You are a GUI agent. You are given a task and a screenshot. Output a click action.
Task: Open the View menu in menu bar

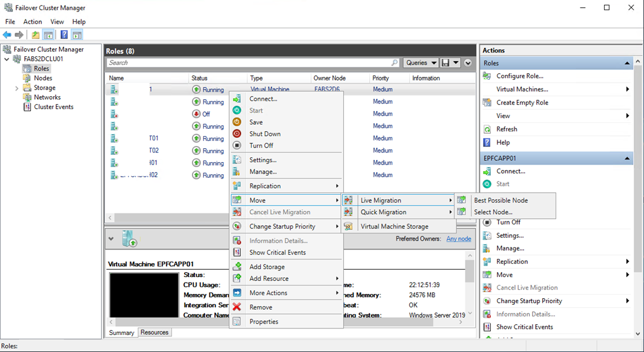click(x=57, y=22)
